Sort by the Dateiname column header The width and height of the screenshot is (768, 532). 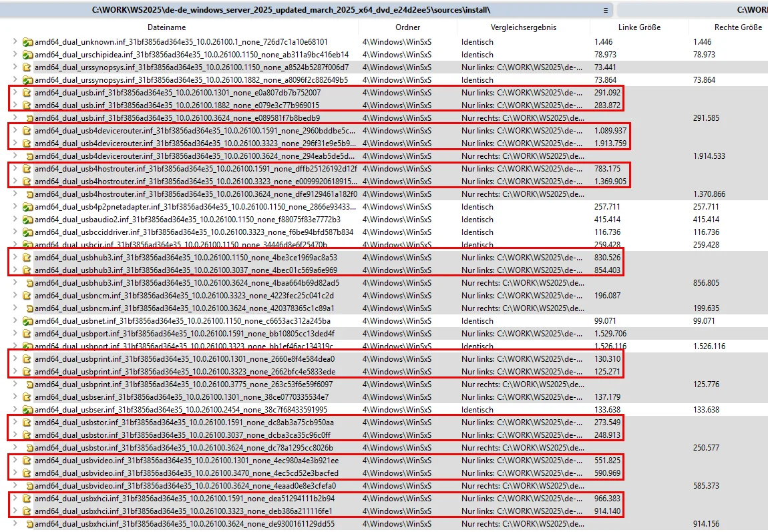(x=166, y=27)
